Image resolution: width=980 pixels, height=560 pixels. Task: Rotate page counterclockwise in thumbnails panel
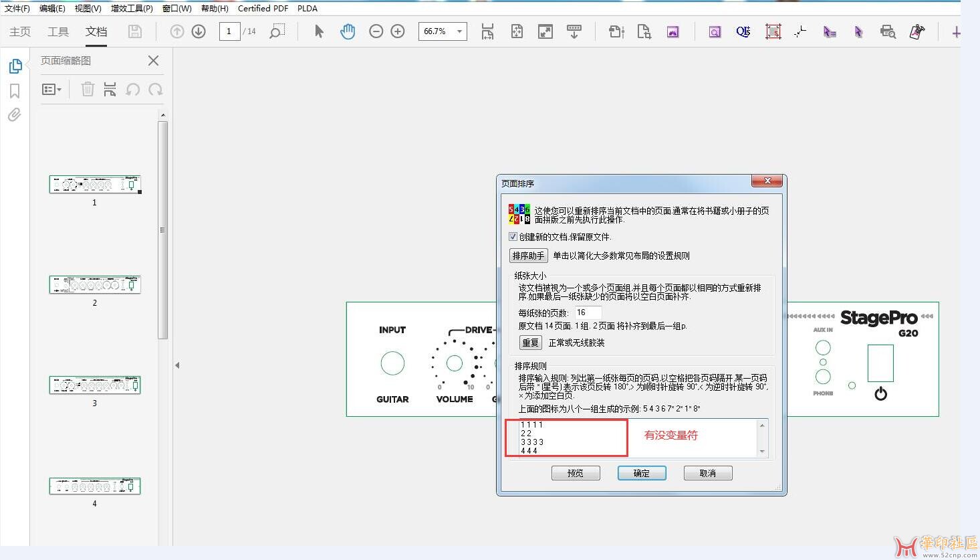click(133, 89)
